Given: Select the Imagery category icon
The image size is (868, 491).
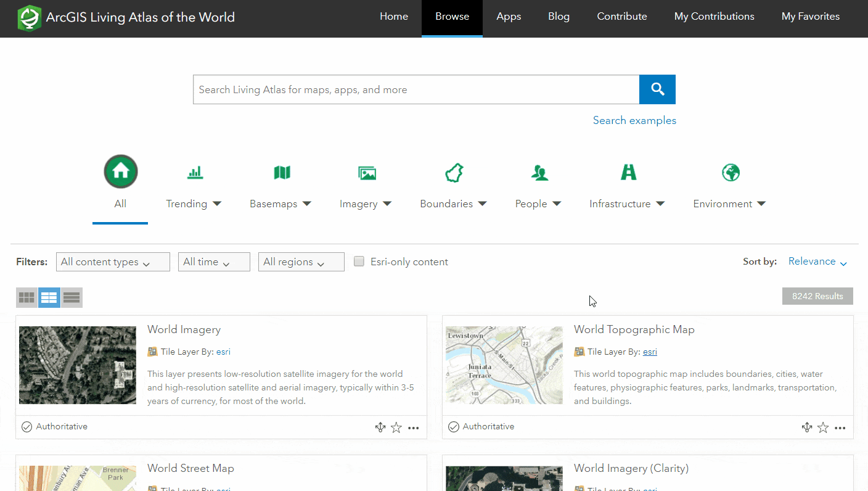Looking at the screenshot, I should (366, 172).
